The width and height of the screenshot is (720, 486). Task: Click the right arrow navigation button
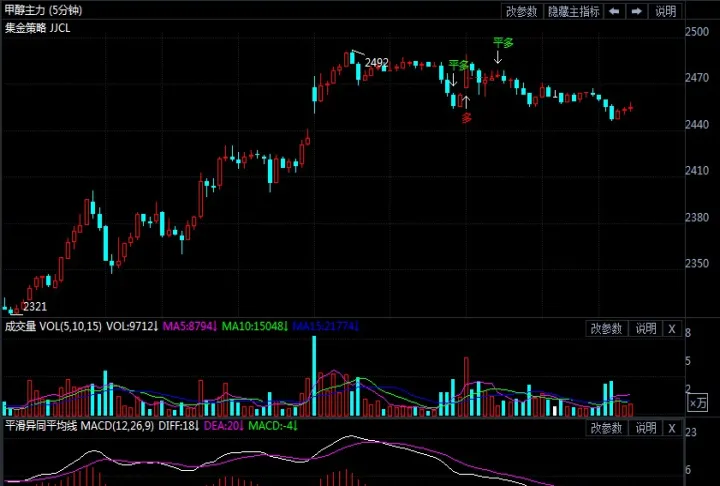(x=637, y=11)
